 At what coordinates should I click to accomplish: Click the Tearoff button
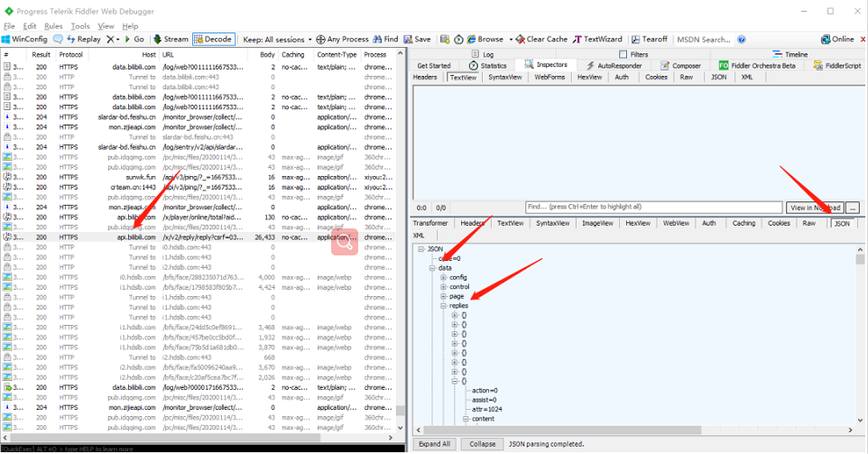pos(650,40)
